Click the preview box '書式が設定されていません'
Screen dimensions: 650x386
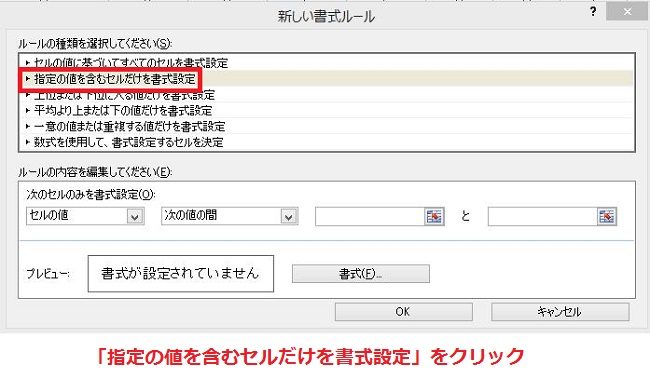[x=181, y=274]
